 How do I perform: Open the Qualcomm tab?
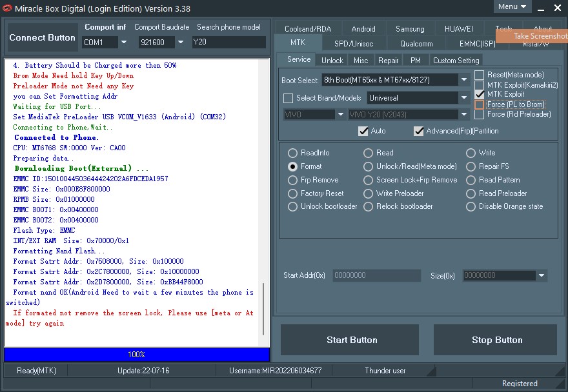click(x=416, y=43)
